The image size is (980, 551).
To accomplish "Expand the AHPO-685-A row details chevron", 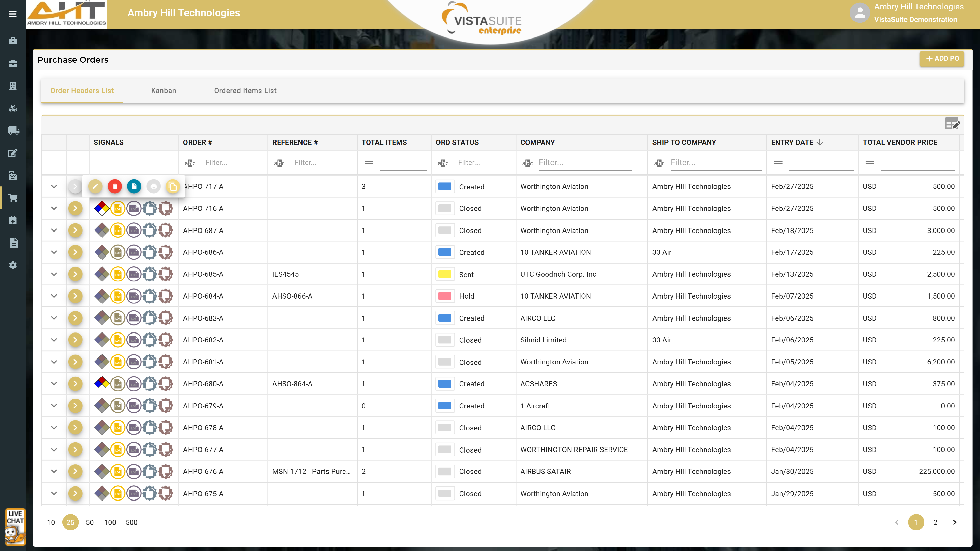I will pyautogui.click(x=54, y=274).
